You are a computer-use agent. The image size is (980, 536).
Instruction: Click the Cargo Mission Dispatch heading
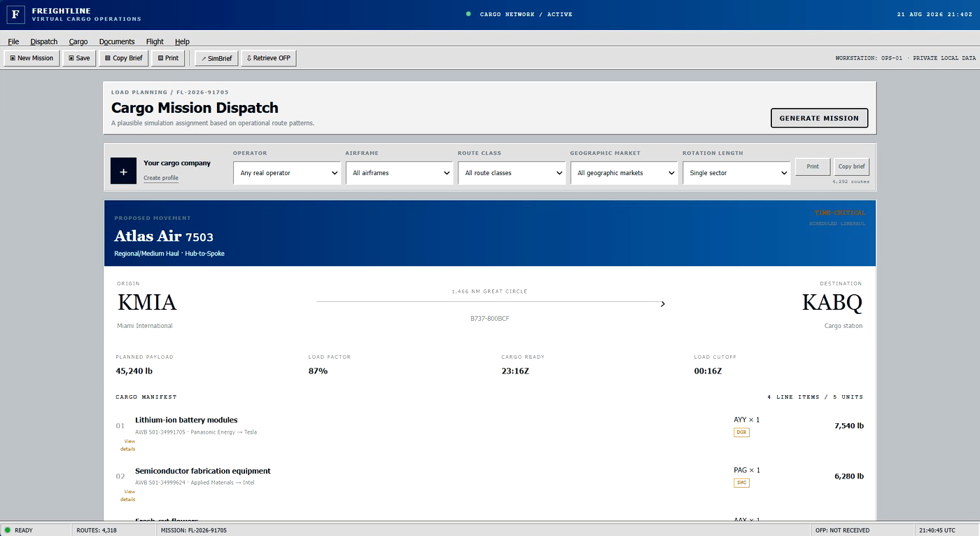(195, 108)
